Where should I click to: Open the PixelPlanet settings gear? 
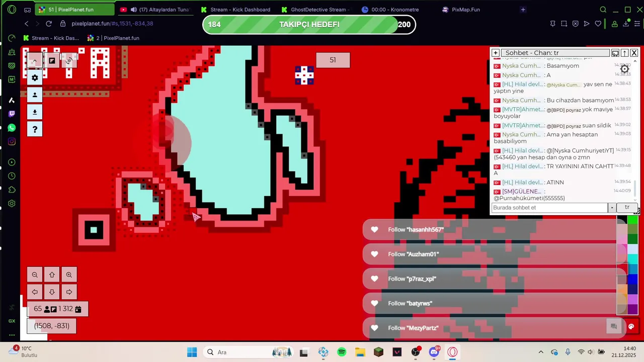[x=35, y=78]
